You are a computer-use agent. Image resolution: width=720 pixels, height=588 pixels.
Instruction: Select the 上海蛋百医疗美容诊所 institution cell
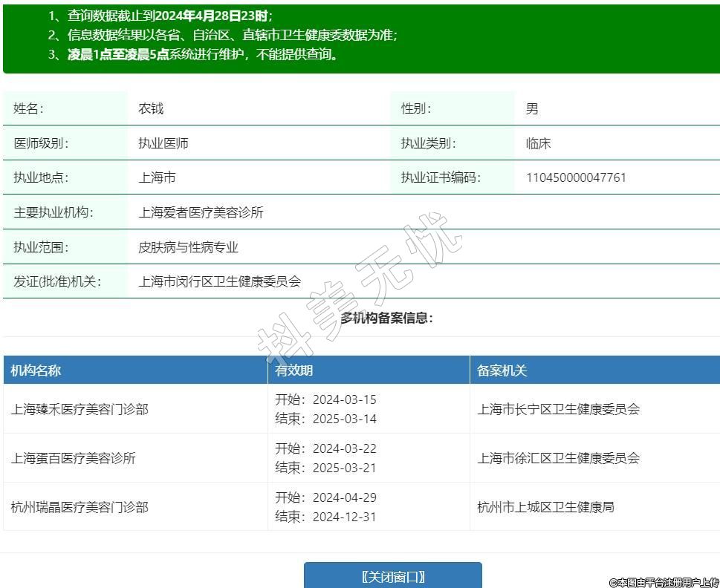click(74, 458)
